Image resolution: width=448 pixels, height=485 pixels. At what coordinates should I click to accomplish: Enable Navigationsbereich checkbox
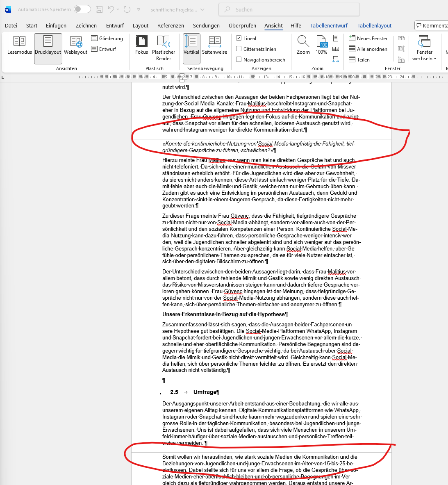[x=239, y=59]
